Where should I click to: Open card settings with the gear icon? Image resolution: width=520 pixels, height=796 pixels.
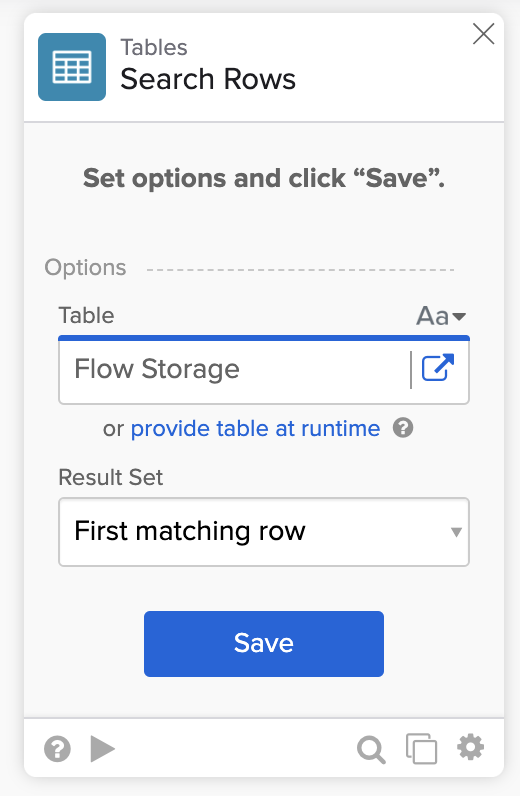tap(471, 748)
